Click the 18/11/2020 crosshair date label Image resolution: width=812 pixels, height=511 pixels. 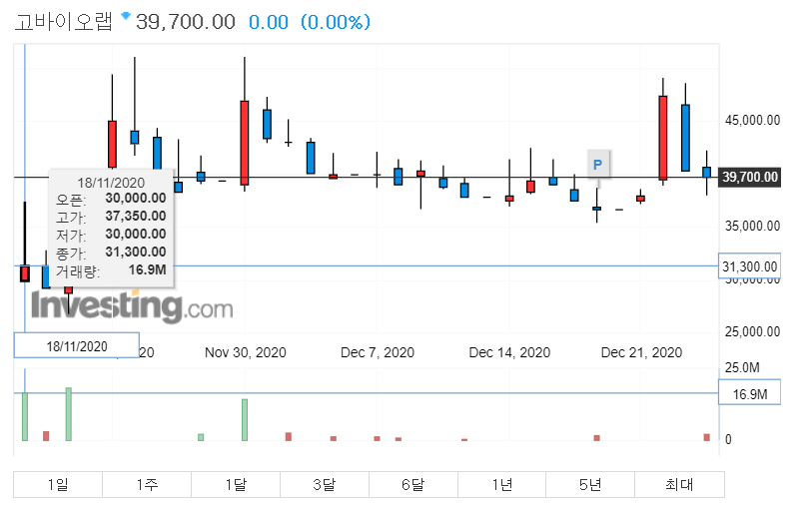[x=77, y=346]
